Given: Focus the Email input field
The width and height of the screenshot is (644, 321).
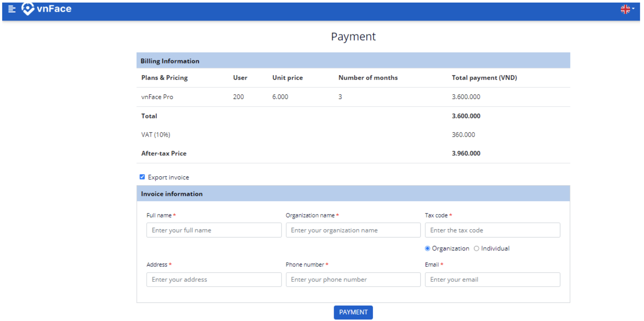Looking at the screenshot, I should 492,280.
